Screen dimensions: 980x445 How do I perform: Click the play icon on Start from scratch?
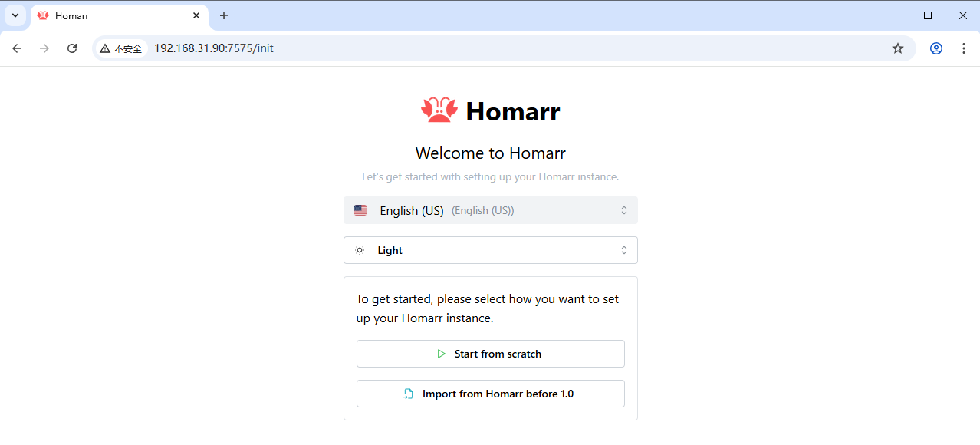[441, 354]
